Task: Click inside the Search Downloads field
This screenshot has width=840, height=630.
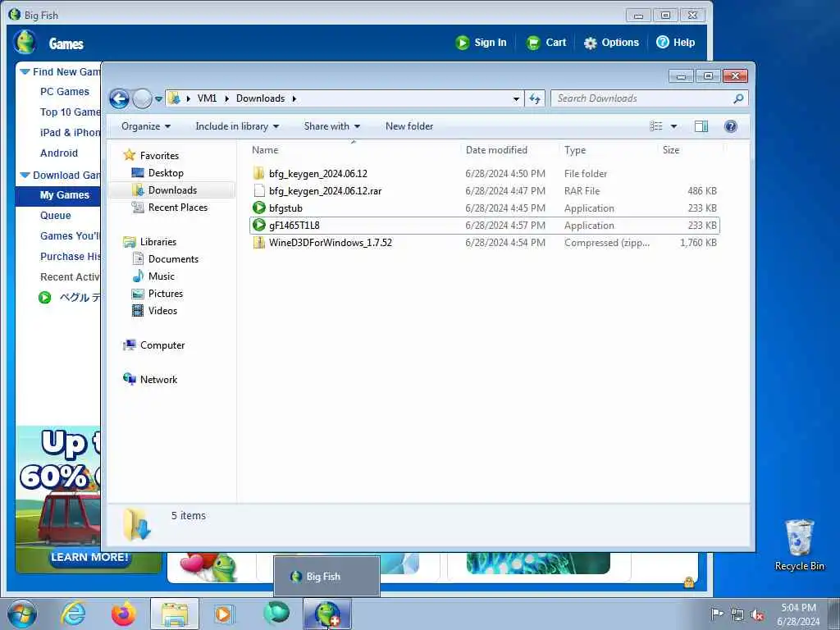Action: (x=643, y=98)
